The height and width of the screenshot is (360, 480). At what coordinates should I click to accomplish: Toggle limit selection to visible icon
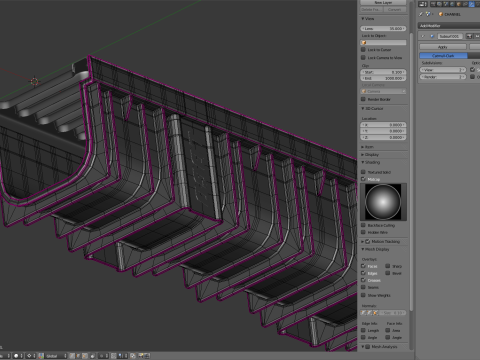pos(93,356)
